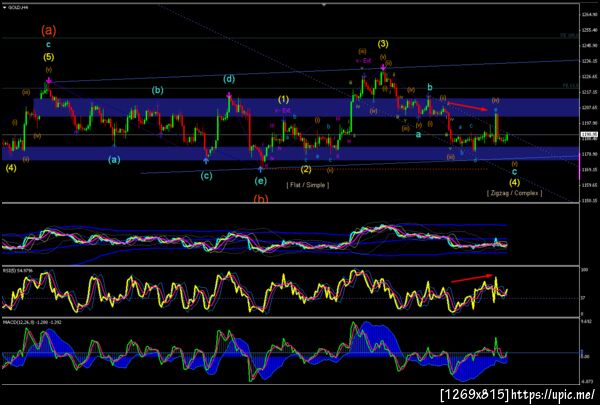The width and height of the screenshot is (600, 405).
Task: Select the yellow (4) label above Zigzag / Complex
Action: [515, 182]
